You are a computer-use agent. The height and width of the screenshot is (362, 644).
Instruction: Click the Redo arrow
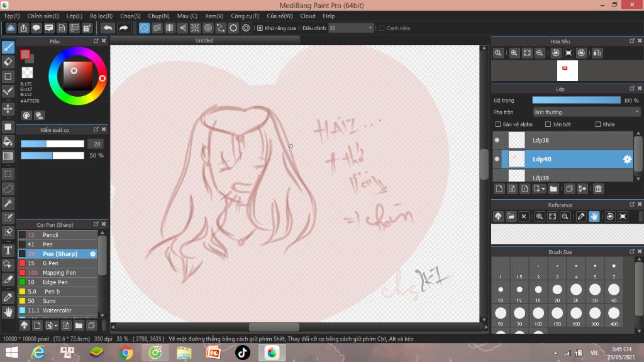pyautogui.click(x=123, y=28)
